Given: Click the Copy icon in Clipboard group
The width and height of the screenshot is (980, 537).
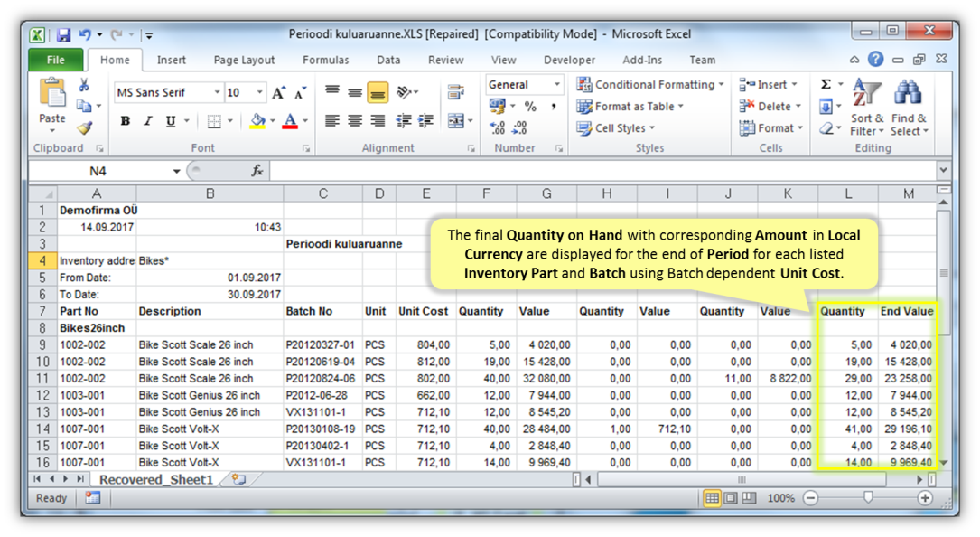Looking at the screenshot, I should [x=84, y=106].
